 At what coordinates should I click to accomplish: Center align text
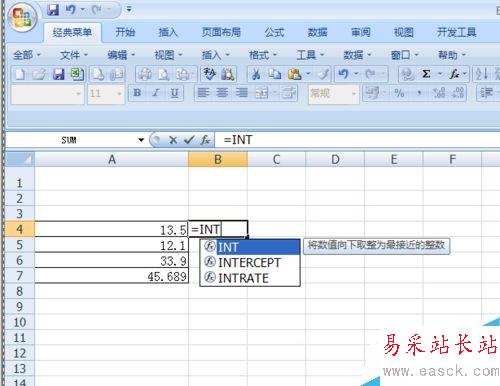click(x=222, y=93)
